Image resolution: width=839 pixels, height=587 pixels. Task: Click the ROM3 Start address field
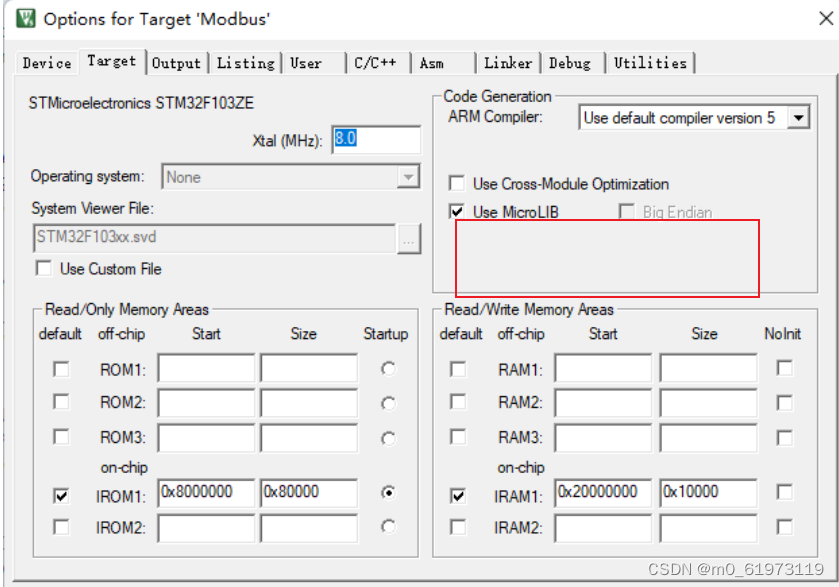(x=206, y=438)
